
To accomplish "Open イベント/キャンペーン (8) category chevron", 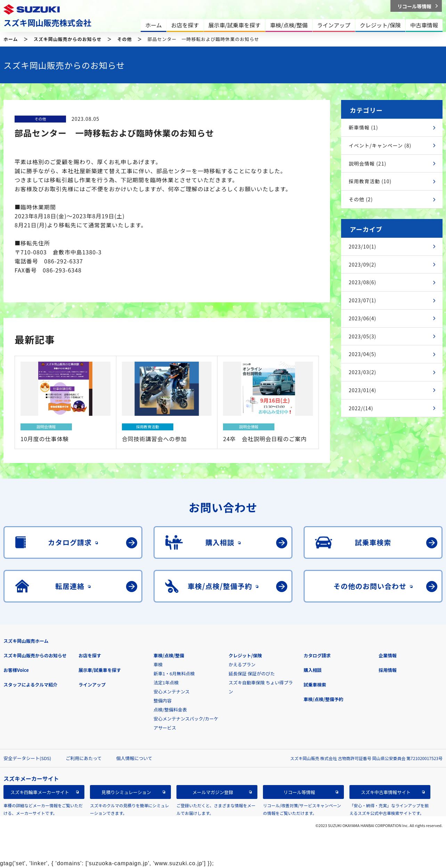I will pos(434,145).
